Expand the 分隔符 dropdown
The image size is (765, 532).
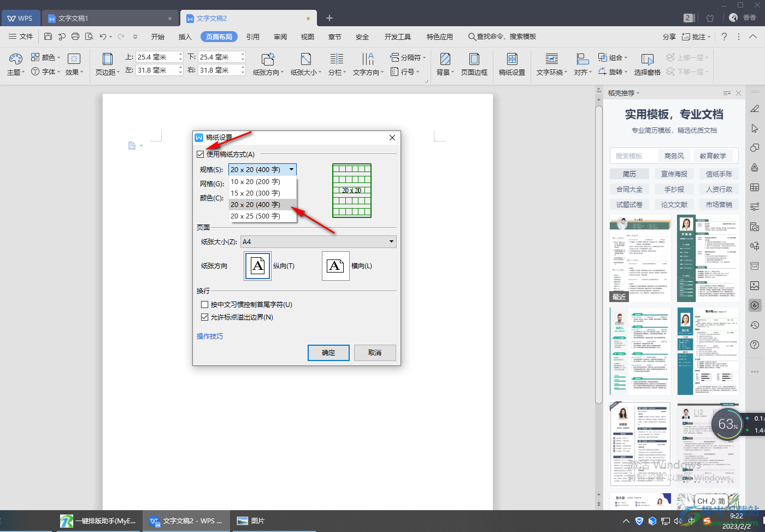tap(424, 57)
